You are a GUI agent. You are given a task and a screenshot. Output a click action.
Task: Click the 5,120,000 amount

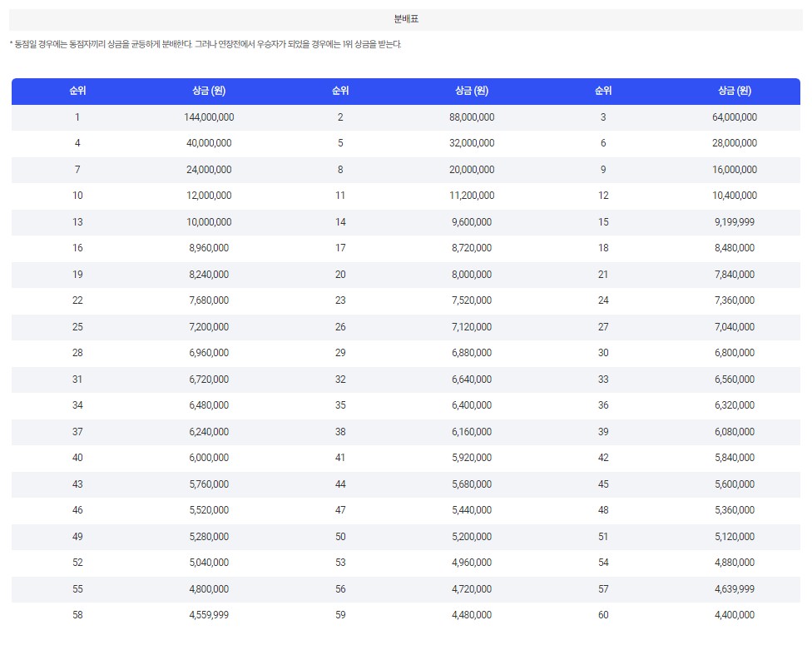pos(735,537)
